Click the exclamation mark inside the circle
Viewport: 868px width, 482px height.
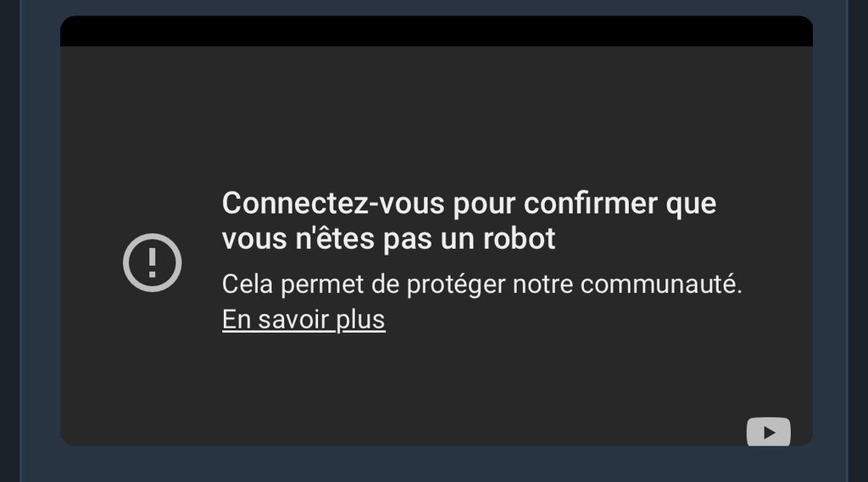(x=153, y=263)
